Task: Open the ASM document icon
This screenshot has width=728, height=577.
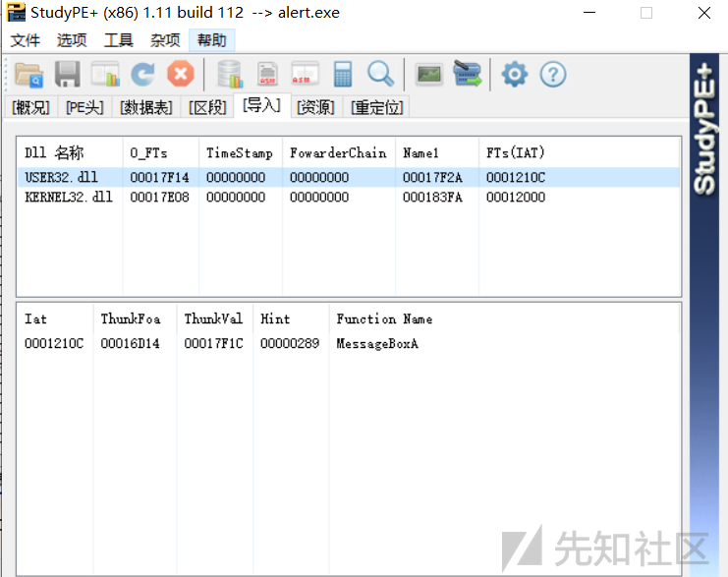Action: (x=267, y=75)
